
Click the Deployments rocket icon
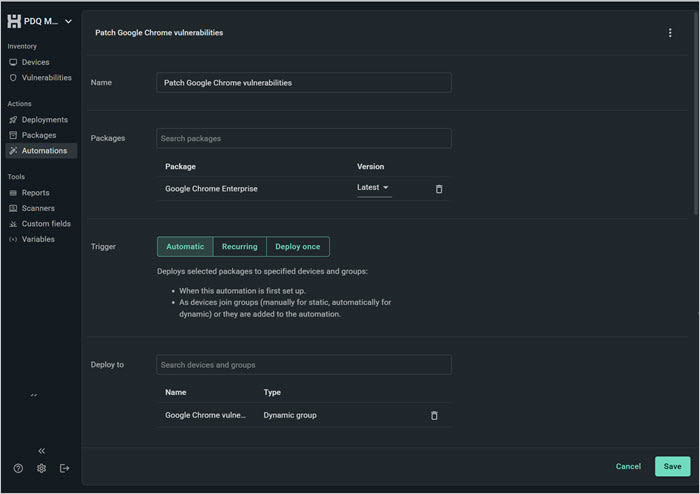(x=13, y=120)
